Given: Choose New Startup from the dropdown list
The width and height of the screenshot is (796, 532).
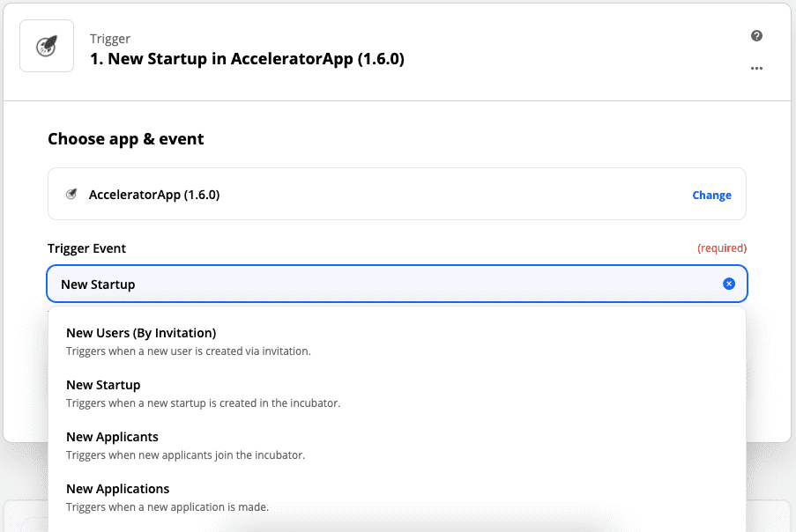Looking at the screenshot, I should pyautogui.click(x=103, y=385).
